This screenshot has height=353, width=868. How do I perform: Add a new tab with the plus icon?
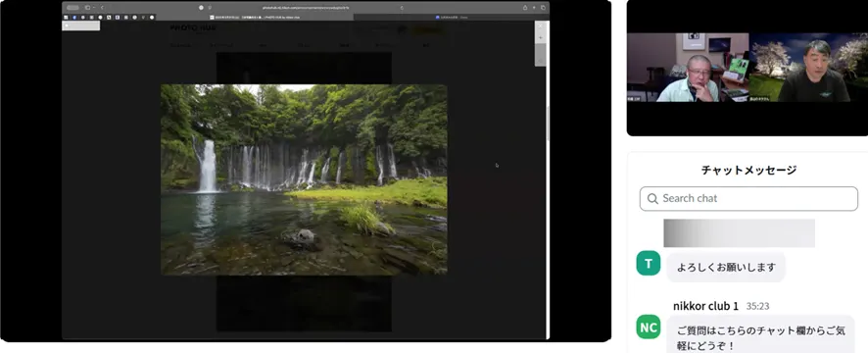[534, 8]
